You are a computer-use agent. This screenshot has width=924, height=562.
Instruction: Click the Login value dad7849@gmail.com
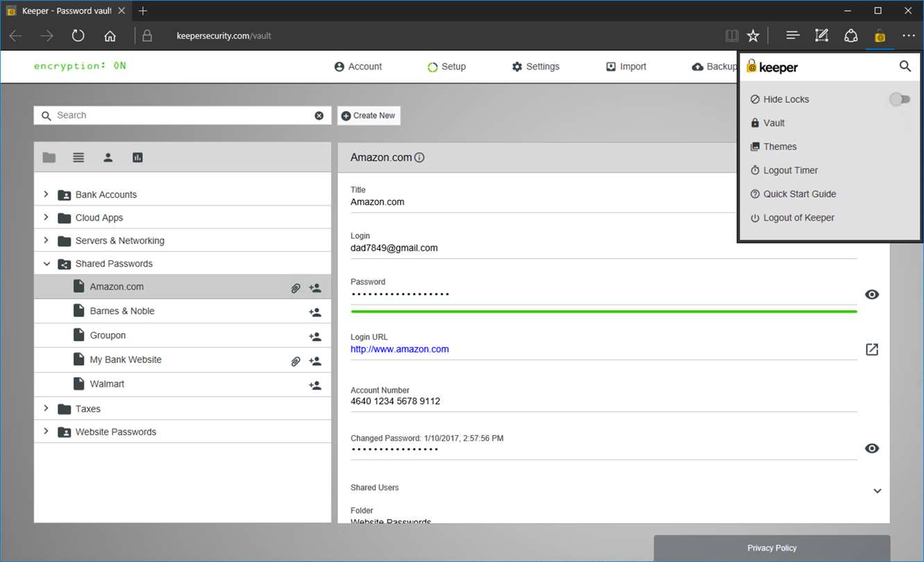pos(394,248)
